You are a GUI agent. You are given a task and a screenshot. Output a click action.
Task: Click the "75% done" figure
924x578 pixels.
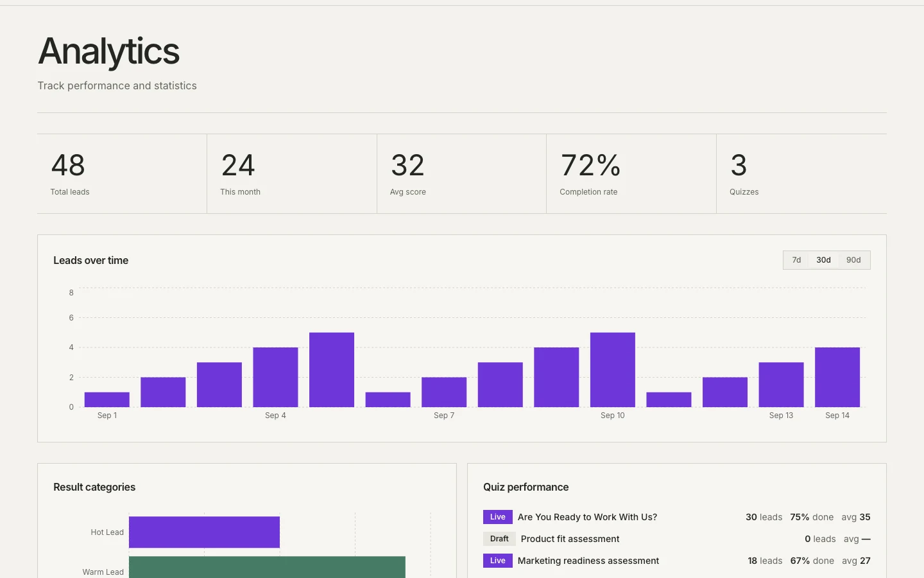click(812, 517)
